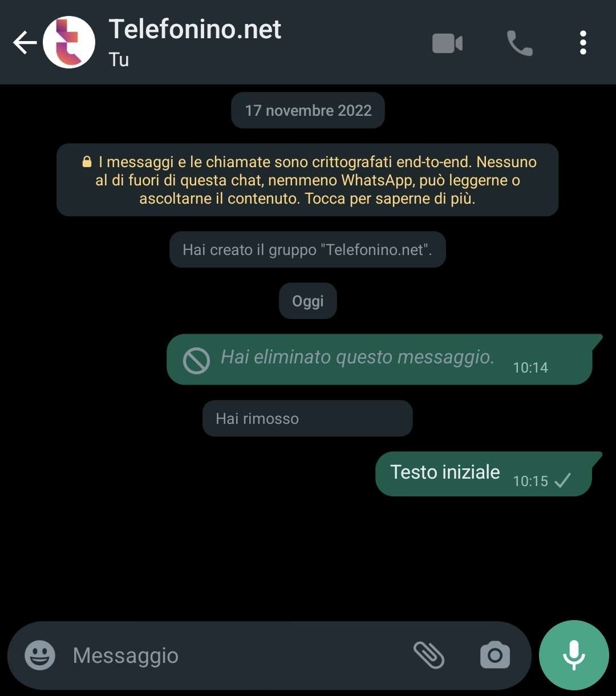Tap the "17 novembre 2022" date chip
Screen dimensions: 616x696
coord(308,110)
